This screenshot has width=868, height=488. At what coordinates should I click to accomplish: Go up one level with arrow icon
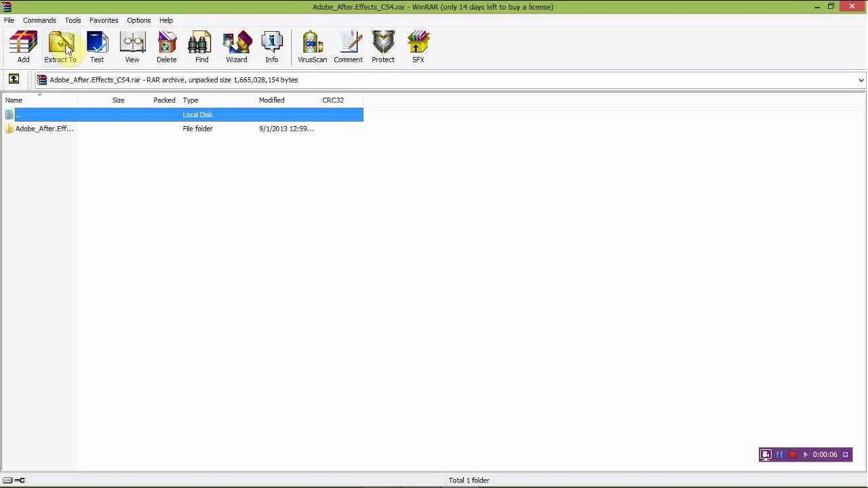point(14,79)
